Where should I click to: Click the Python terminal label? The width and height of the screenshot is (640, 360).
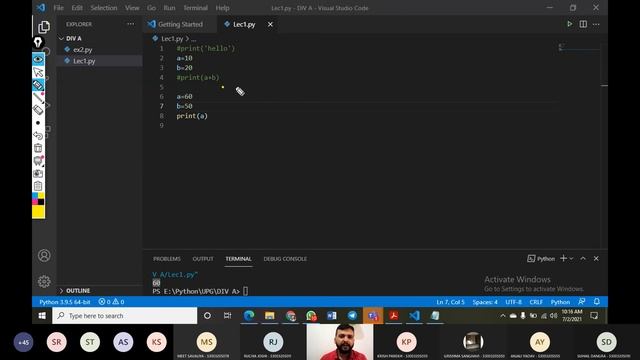541,259
